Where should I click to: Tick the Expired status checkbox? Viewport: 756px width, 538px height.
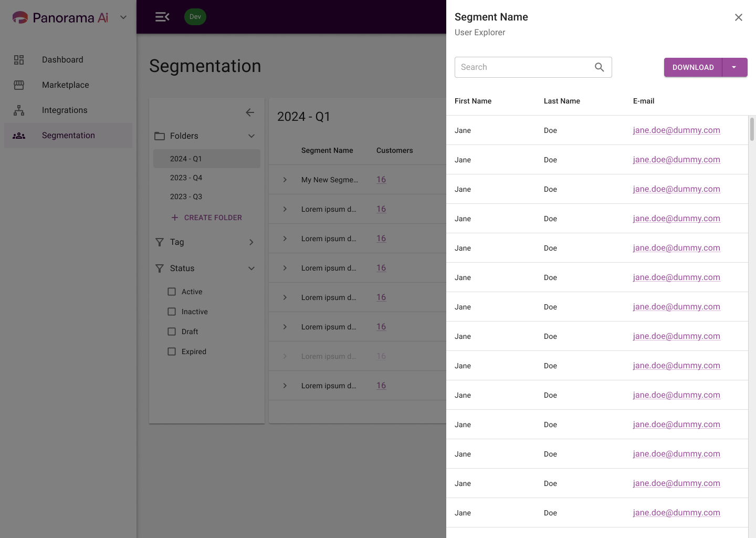tap(172, 351)
